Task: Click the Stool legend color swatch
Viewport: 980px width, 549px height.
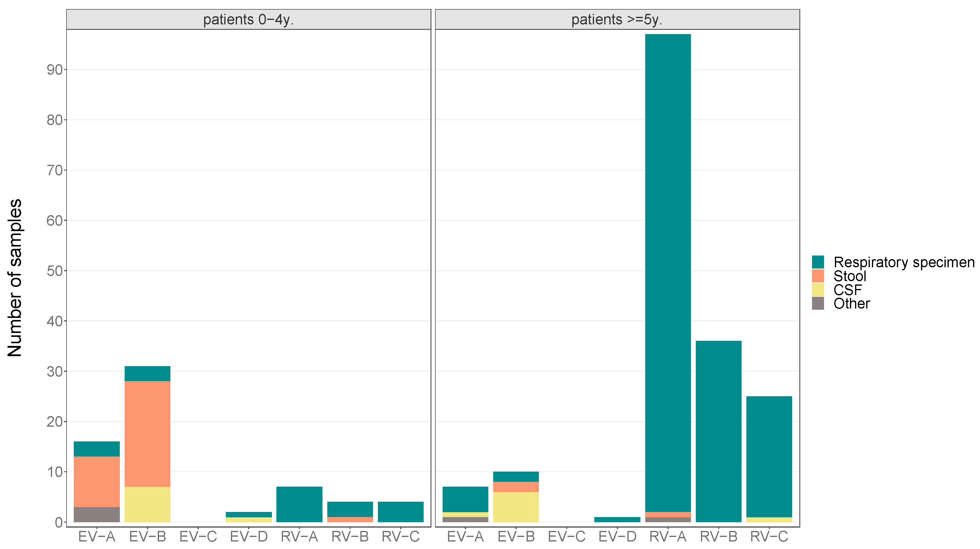Action: [x=817, y=276]
